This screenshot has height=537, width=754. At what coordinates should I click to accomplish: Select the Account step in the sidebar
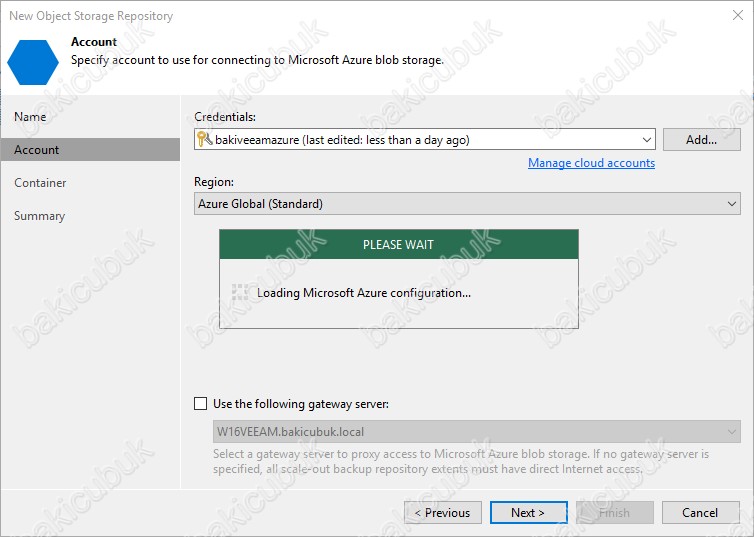tap(37, 150)
